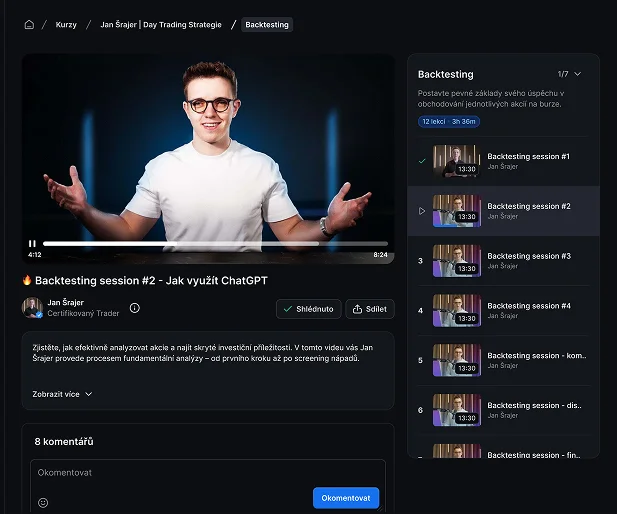Open lesson 'Backtesting session - kom..'

(x=537, y=355)
